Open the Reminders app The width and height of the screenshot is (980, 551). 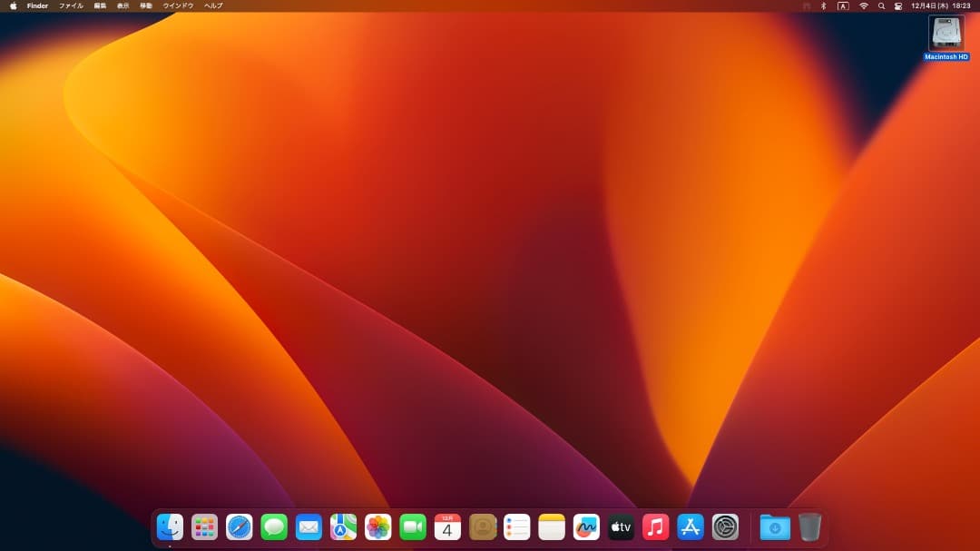tap(516, 526)
